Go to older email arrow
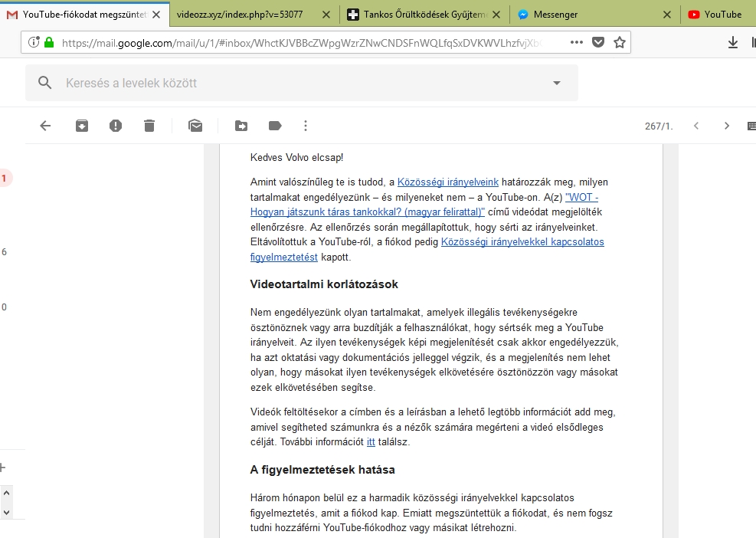756x538 pixels. (x=727, y=126)
